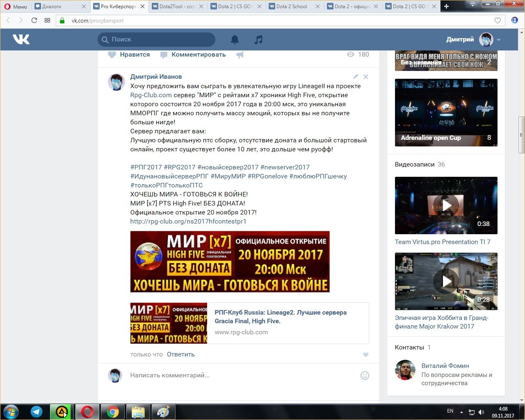This screenshot has width=525, height=420.
Task: Go forward with the browser forward arrow
Action: click(21, 21)
